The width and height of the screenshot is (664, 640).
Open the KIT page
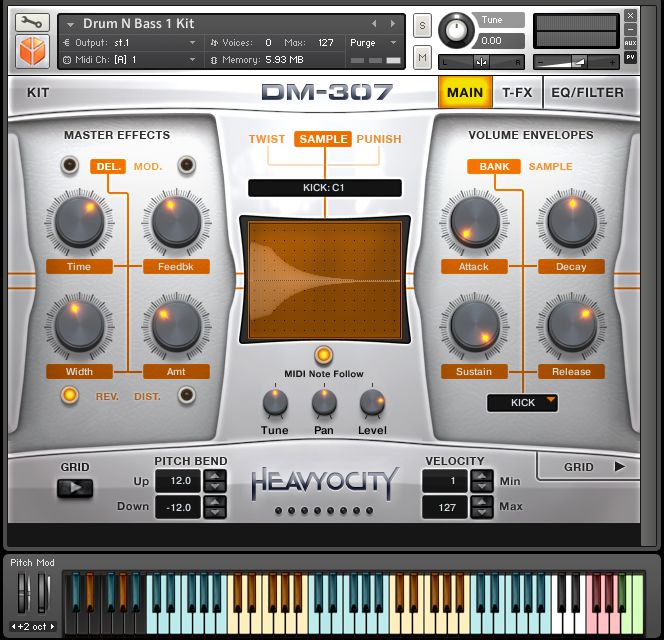[x=38, y=93]
